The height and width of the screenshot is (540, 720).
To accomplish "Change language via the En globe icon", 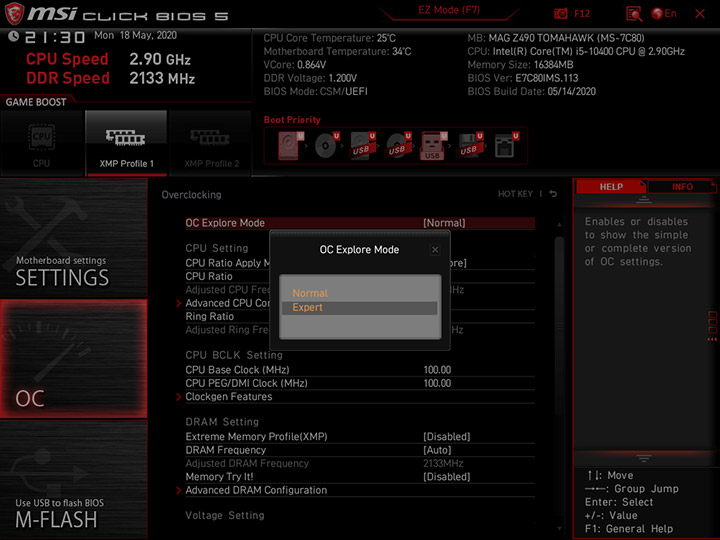I will 664,14.
